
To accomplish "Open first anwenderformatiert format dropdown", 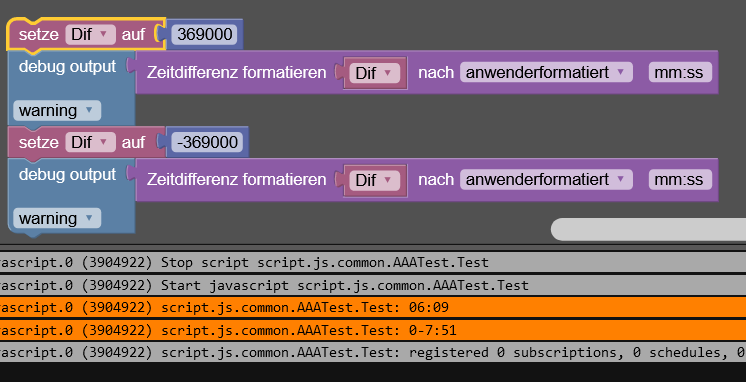I will click(x=546, y=72).
